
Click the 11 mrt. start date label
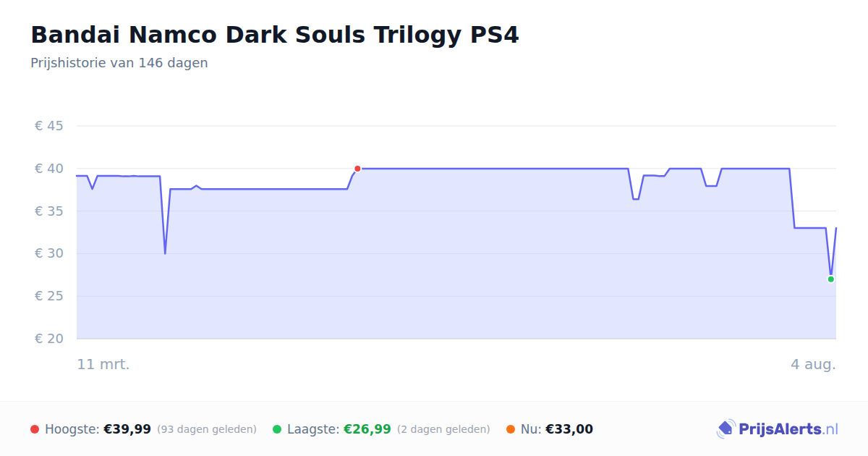point(103,364)
